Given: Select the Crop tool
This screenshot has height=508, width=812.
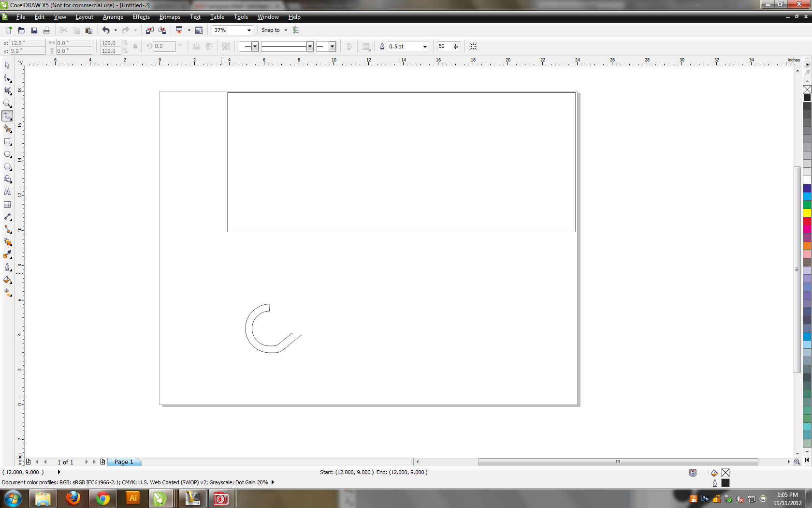Looking at the screenshot, I should [x=7, y=90].
